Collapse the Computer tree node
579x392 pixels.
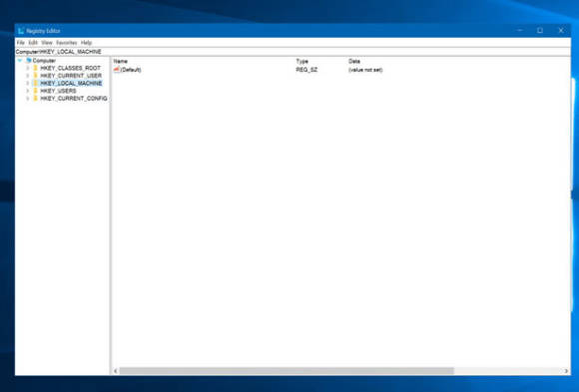pos(20,61)
